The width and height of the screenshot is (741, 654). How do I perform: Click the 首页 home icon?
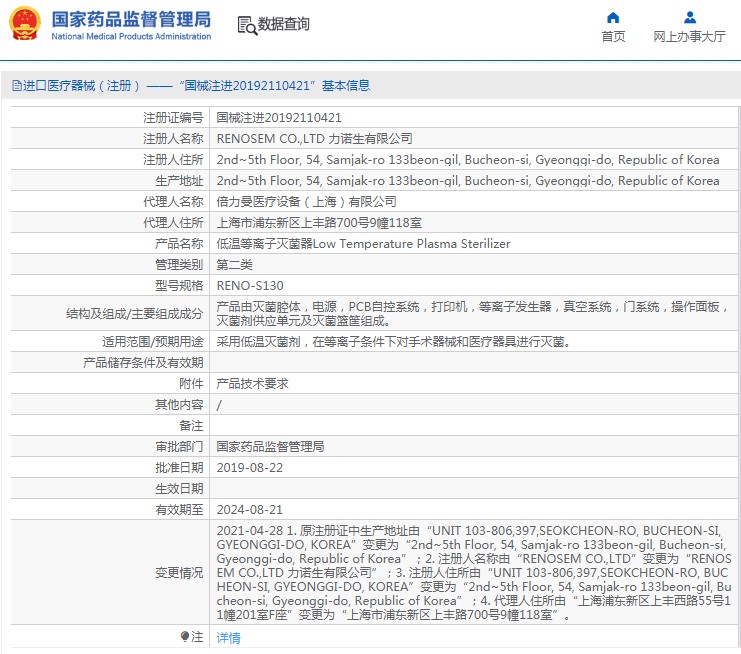[613, 17]
